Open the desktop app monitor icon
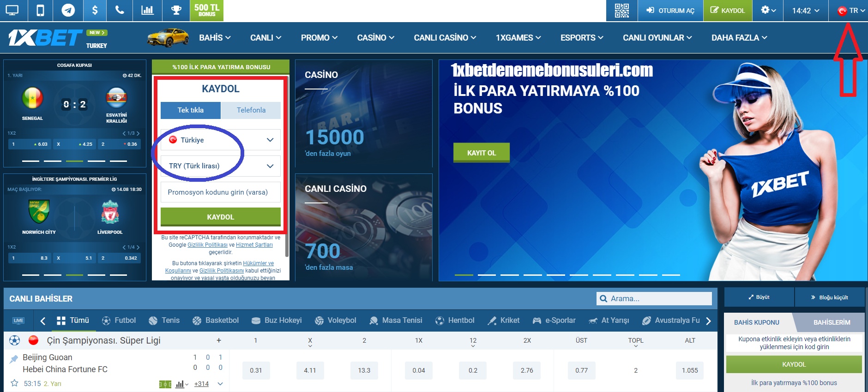 pos(12,10)
